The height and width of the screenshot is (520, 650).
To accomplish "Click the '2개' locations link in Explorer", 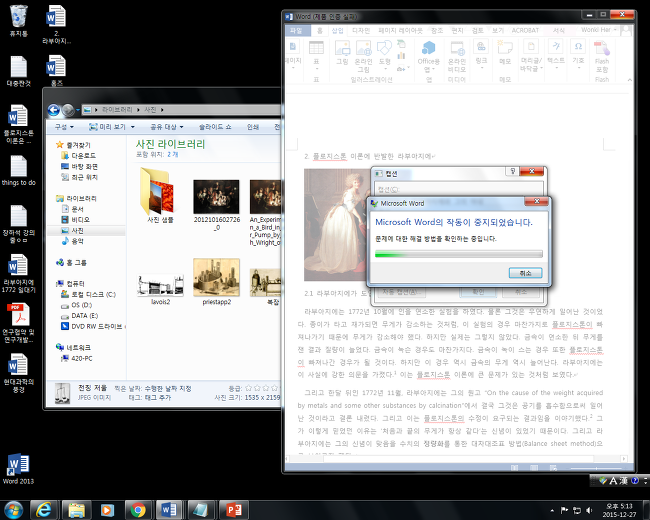I will 172,154.
